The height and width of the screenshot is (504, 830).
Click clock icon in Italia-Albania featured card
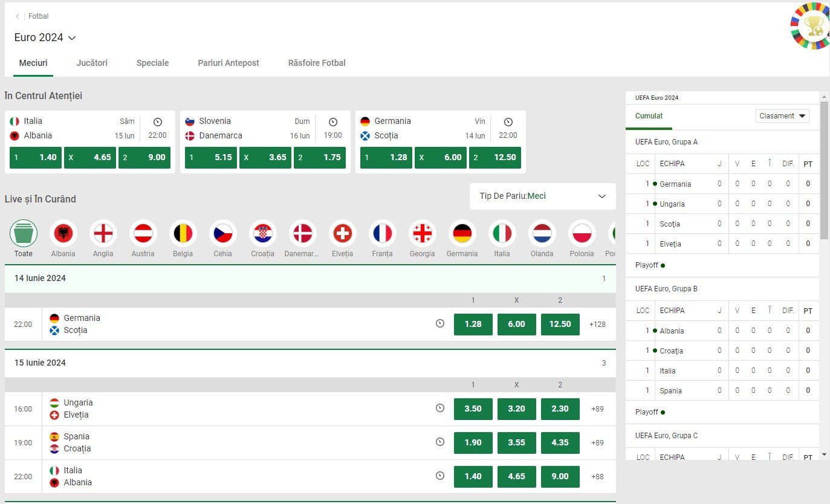coord(158,122)
